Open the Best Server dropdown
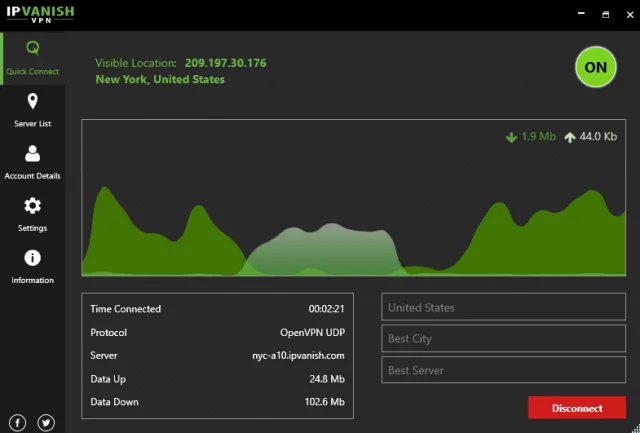Screen dimensions: 640x433 coord(503,370)
